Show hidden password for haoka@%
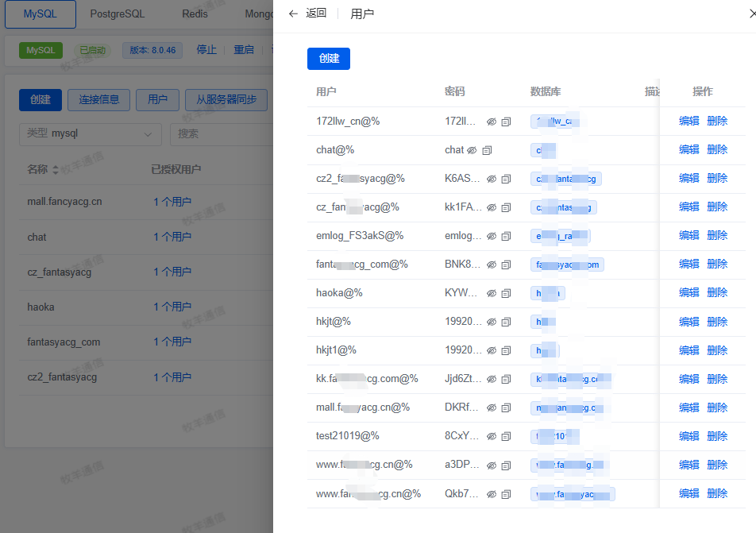This screenshot has width=756, height=533. [492, 293]
